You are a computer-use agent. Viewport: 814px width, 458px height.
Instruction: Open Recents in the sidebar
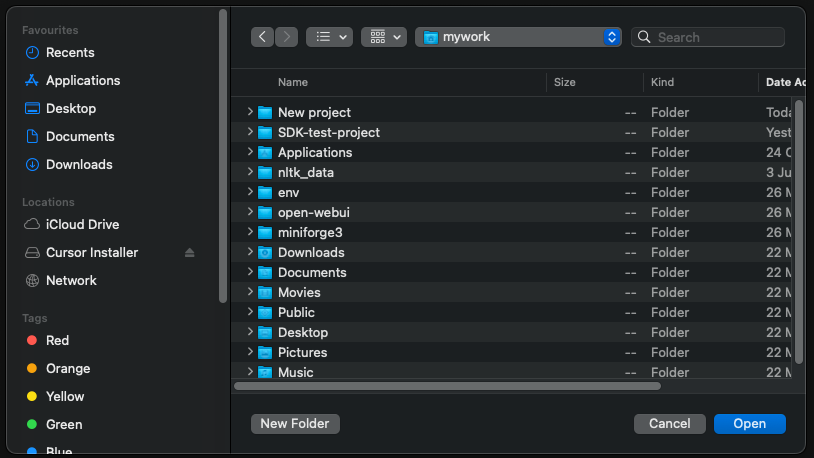(x=70, y=52)
